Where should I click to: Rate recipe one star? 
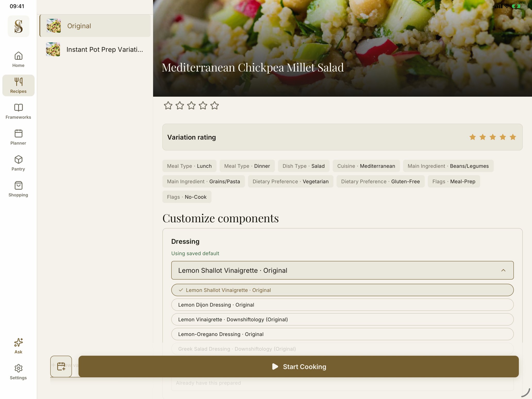[168, 105]
